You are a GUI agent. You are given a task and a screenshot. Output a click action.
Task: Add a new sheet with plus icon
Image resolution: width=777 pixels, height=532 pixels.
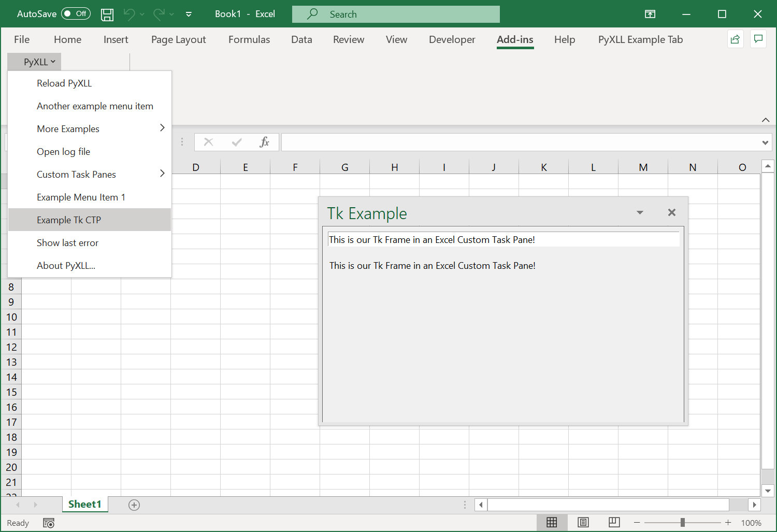[x=134, y=505]
